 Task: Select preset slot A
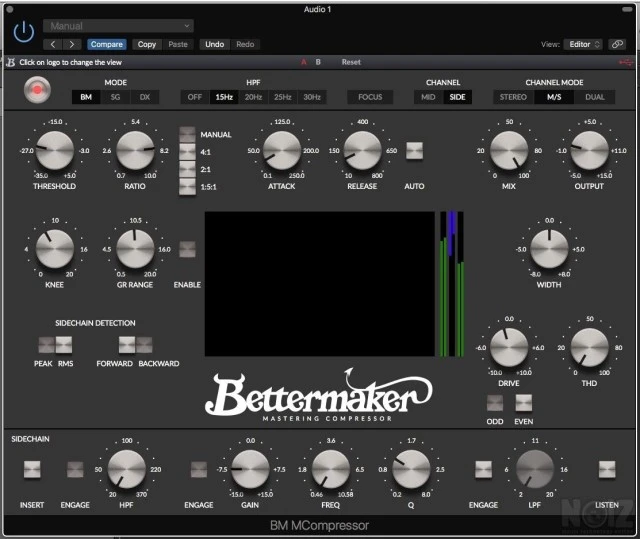(x=304, y=62)
